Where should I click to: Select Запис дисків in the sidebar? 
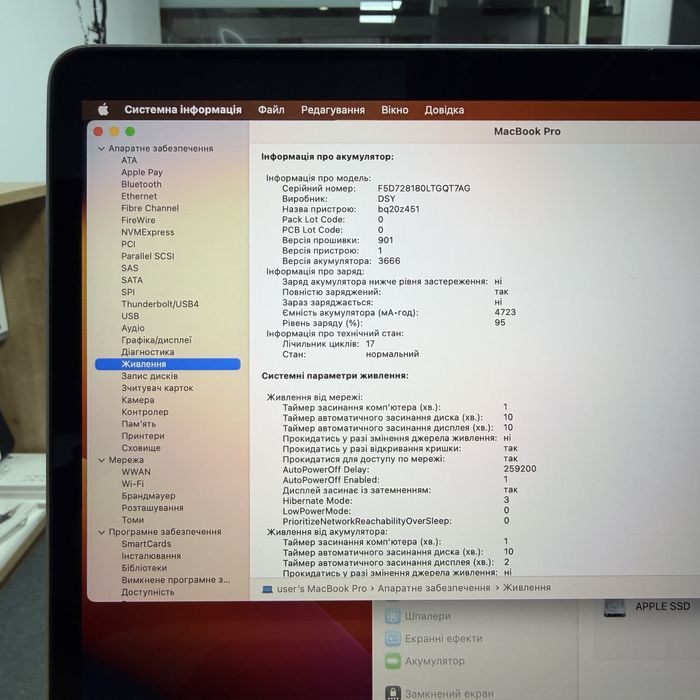150,376
